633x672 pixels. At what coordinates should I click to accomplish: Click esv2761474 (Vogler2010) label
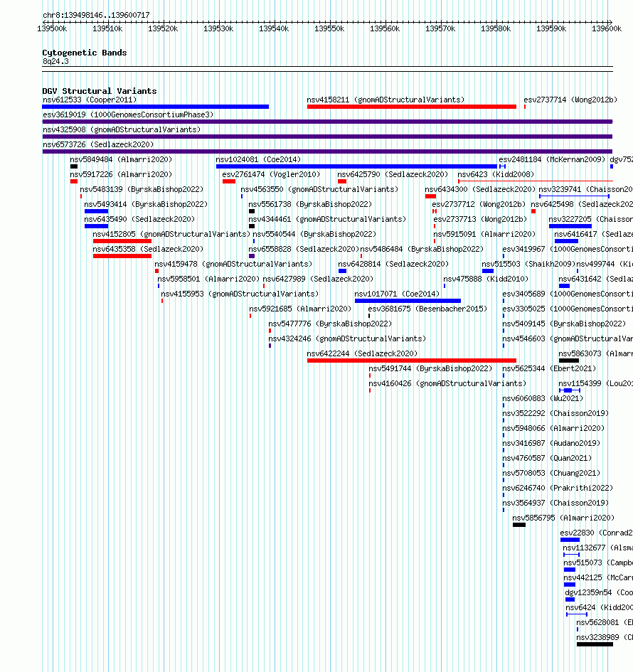point(271,174)
